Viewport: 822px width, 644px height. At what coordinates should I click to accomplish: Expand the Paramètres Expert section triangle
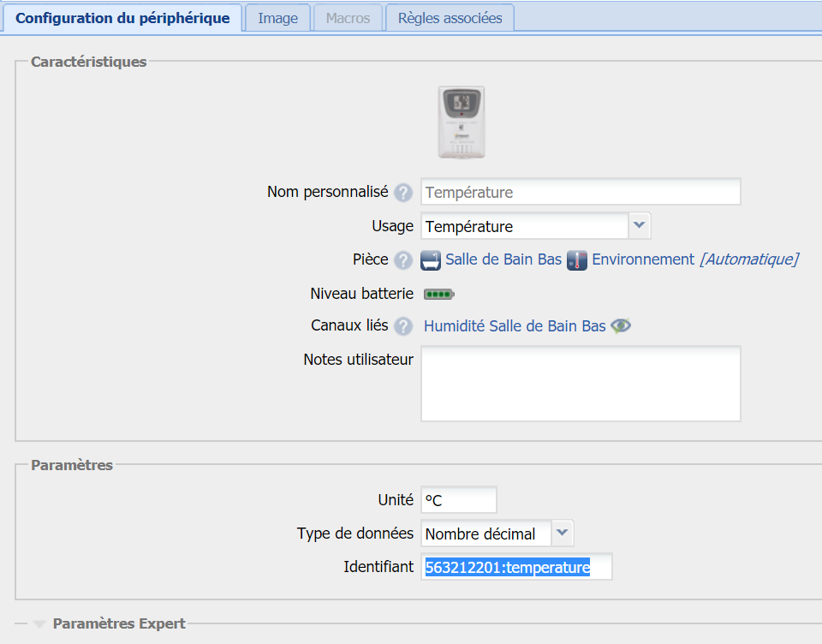(x=39, y=624)
